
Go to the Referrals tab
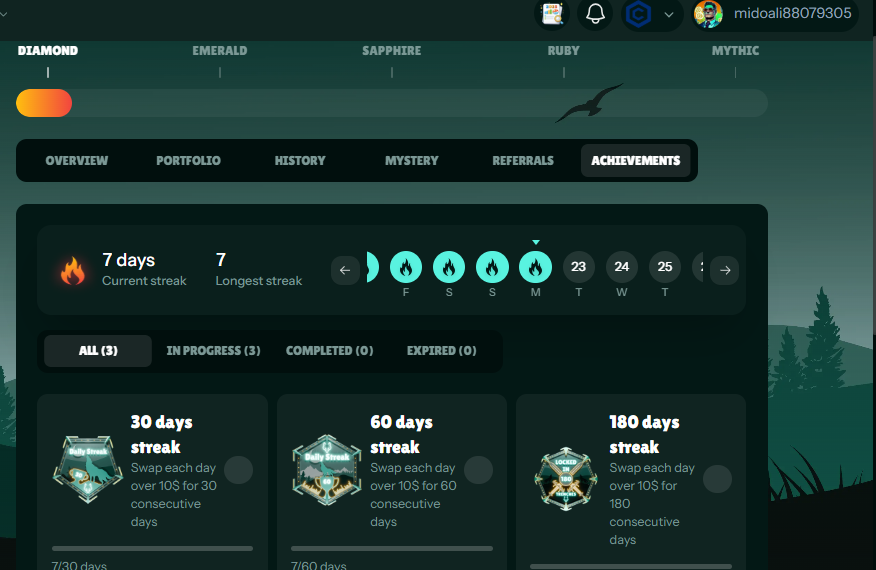tap(523, 160)
